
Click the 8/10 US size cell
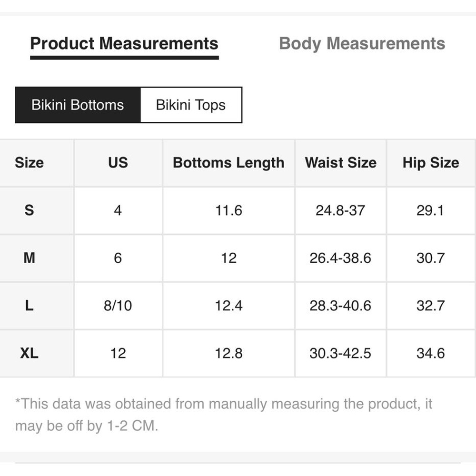(118, 306)
